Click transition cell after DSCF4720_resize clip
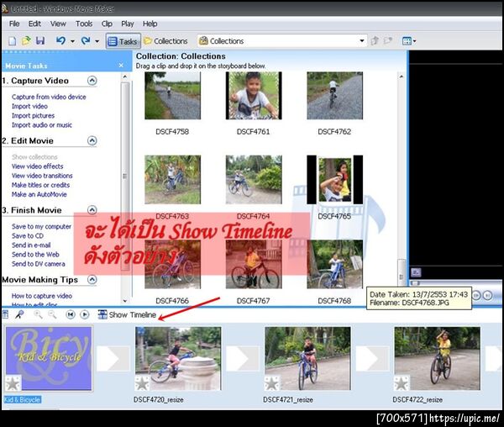 pos(243,359)
